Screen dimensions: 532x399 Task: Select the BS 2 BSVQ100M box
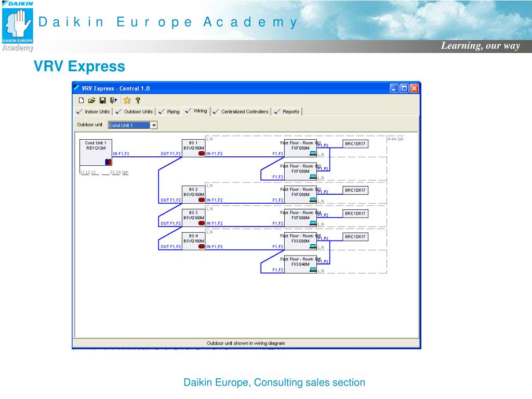tap(193, 194)
